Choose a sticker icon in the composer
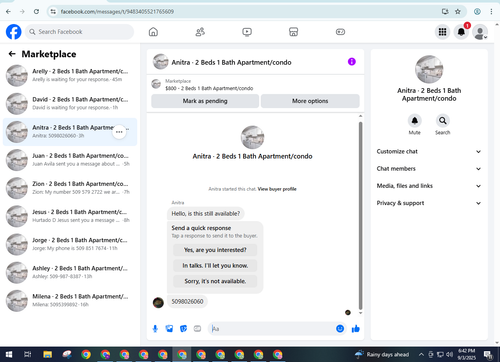 point(183,329)
